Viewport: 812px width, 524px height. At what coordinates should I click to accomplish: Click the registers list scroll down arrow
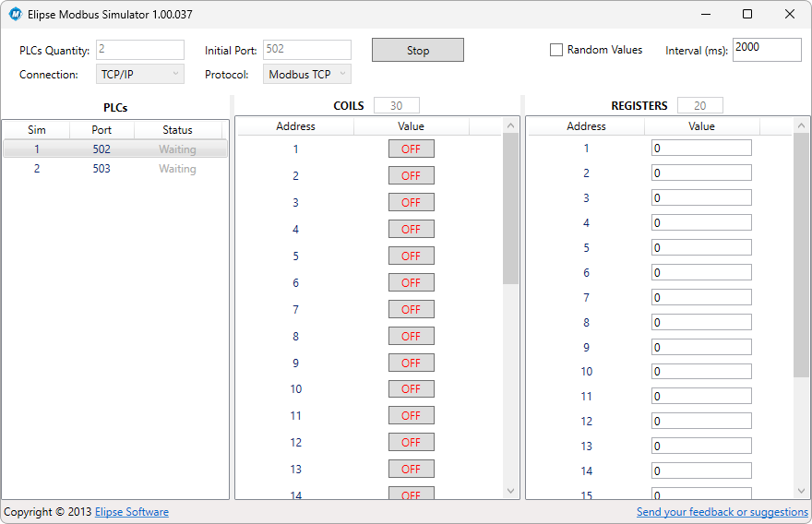click(801, 491)
